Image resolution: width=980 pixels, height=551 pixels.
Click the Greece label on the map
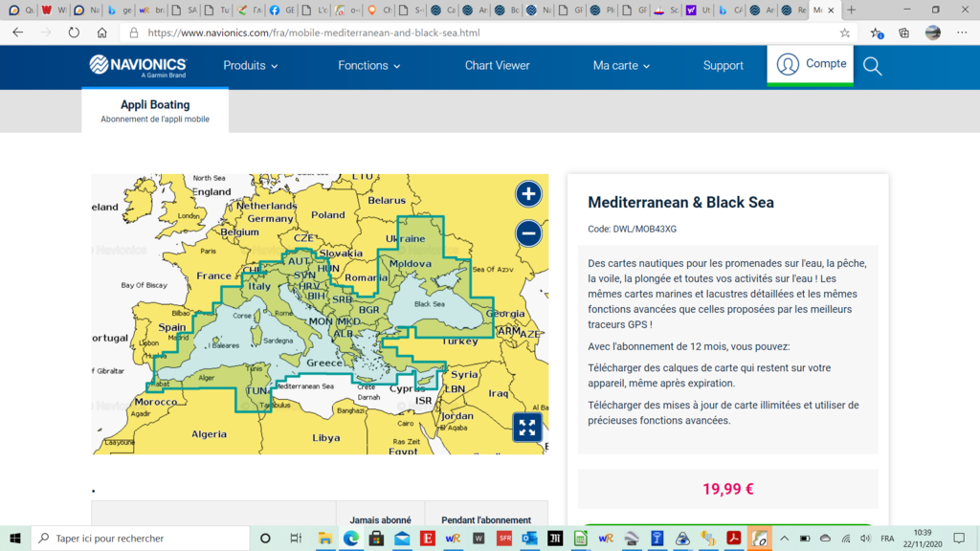[324, 363]
